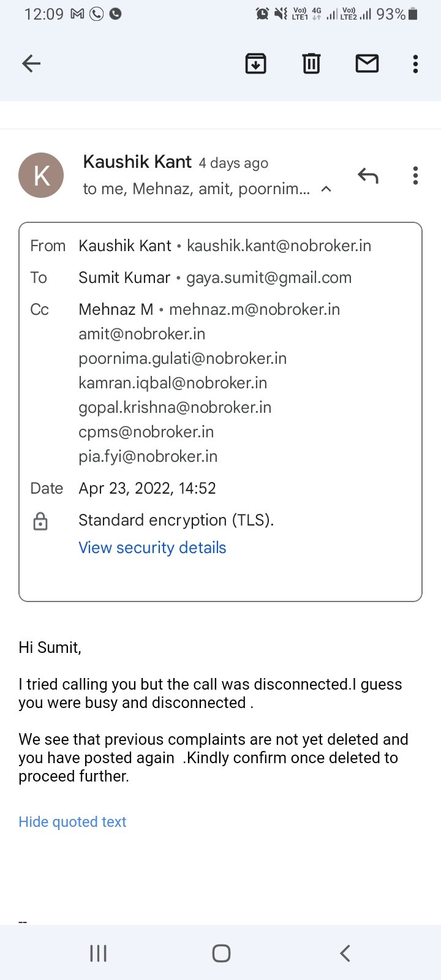The height and width of the screenshot is (980, 441).
Task: Tap recipient address gaya.sumit@gmail.com
Action: (269, 277)
